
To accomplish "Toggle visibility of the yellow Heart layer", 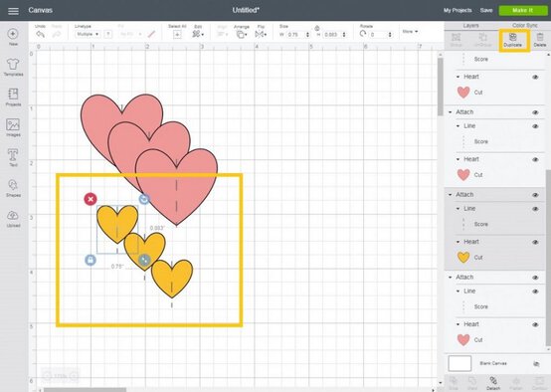I will [x=535, y=242].
